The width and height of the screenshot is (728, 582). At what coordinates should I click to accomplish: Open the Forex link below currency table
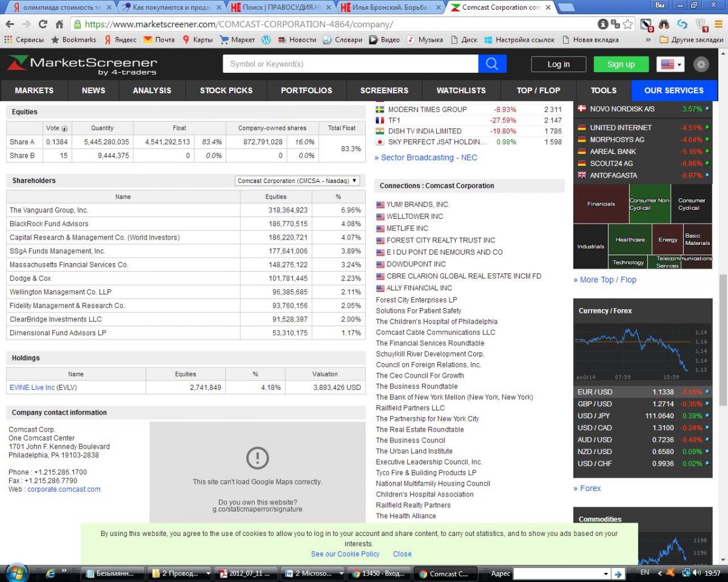[x=587, y=488]
